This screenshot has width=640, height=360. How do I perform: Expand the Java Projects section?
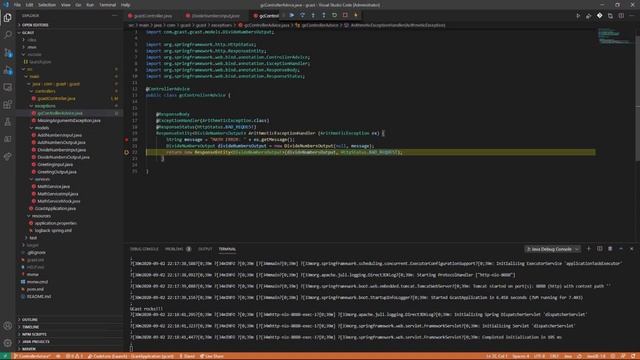[x=69, y=342]
